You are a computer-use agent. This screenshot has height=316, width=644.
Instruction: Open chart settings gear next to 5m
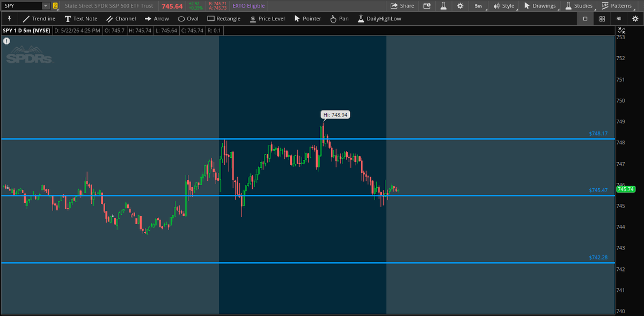tap(460, 6)
